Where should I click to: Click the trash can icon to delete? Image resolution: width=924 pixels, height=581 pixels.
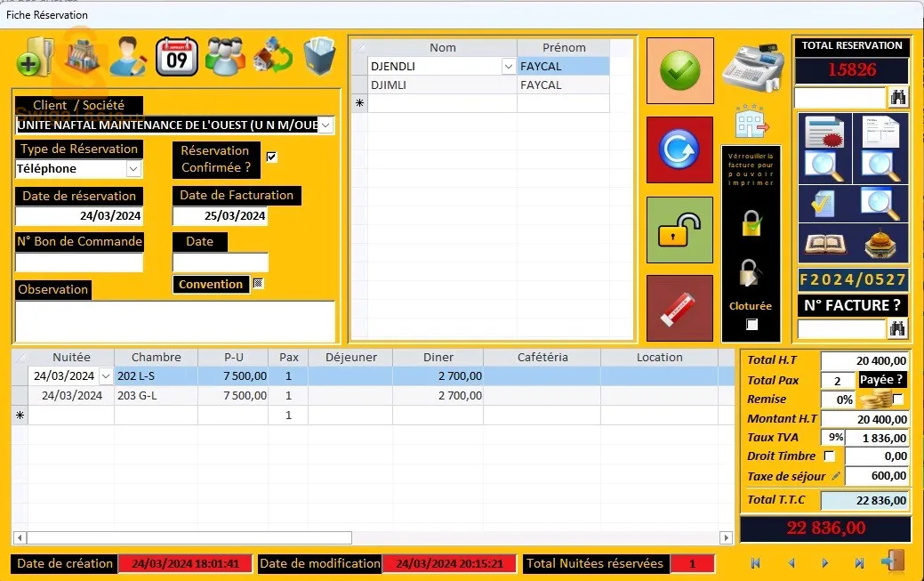pos(318,54)
